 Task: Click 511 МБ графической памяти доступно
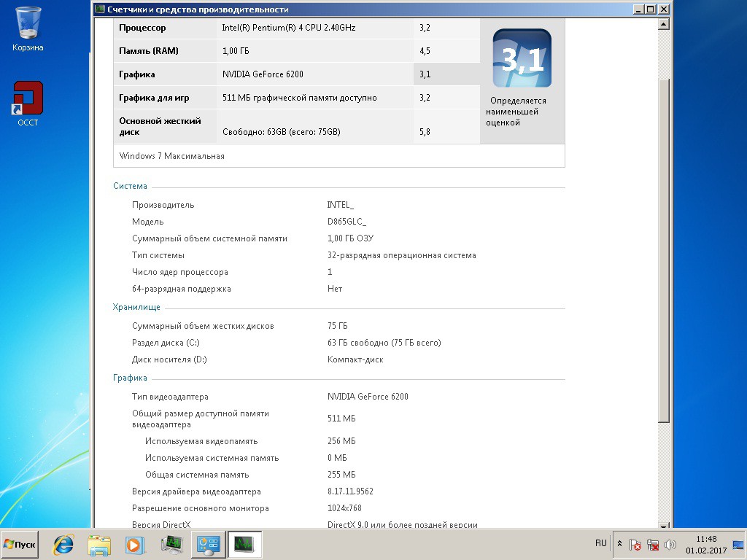[300, 98]
